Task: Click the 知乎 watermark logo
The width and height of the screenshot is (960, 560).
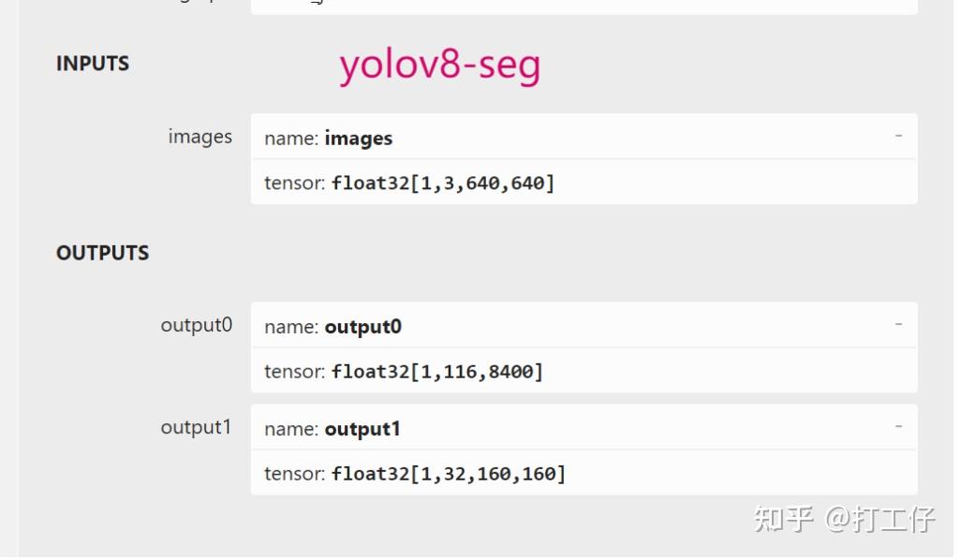Action: click(784, 519)
